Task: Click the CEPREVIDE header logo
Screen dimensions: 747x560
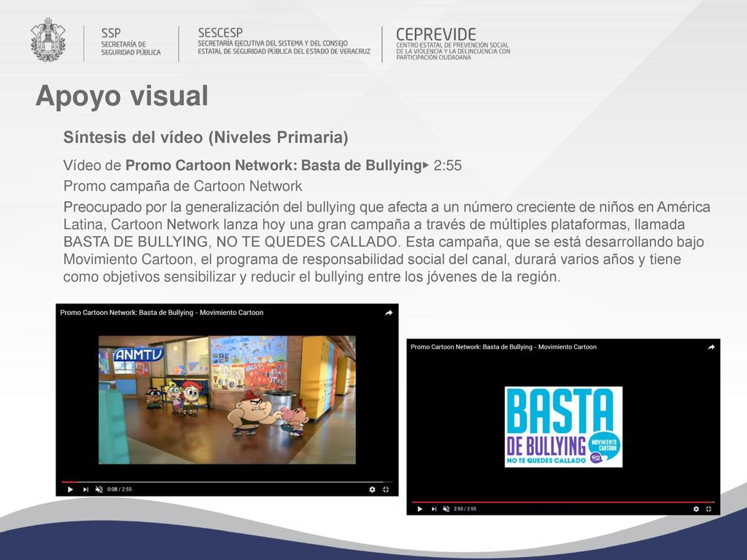Action: click(453, 43)
